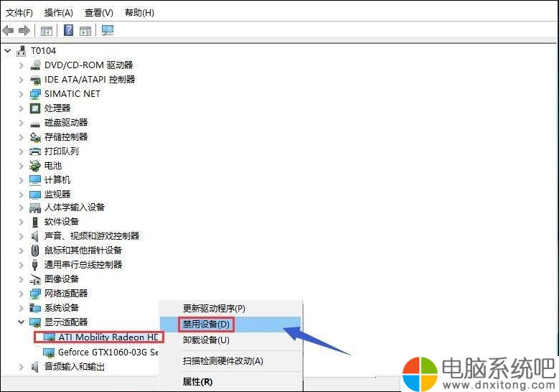Click the 打印队列 printer icon
The height and width of the screenshot is (392, 559).
tap(35, 151)
